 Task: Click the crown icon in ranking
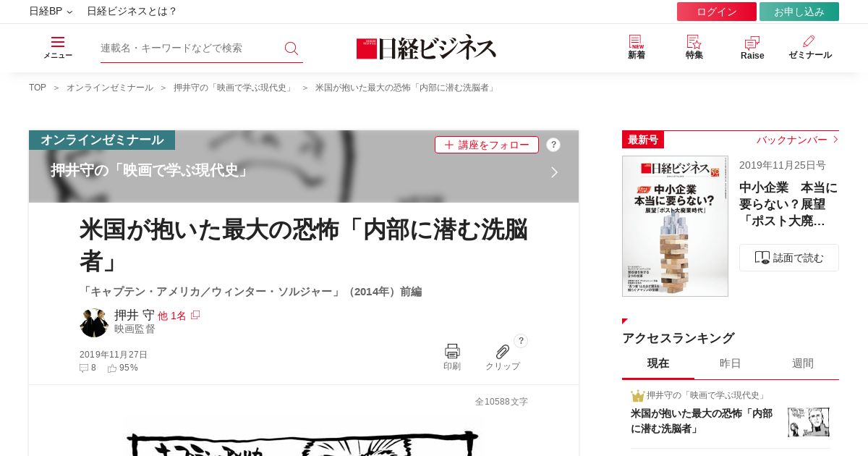[x=637, y=396]
